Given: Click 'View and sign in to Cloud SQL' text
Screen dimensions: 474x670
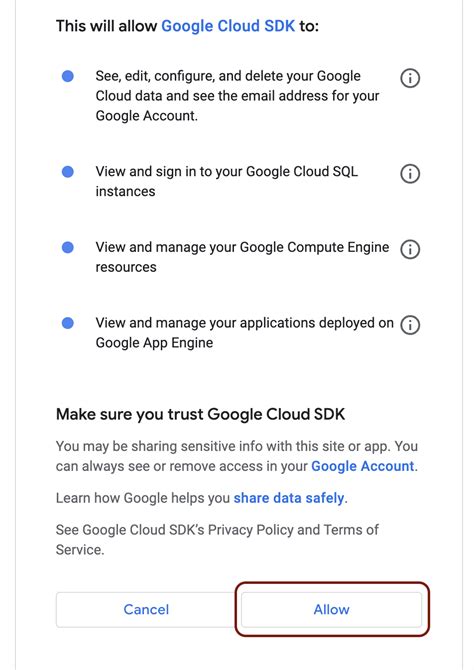Looking at the screenshot, I should click(x=227, y=182).
